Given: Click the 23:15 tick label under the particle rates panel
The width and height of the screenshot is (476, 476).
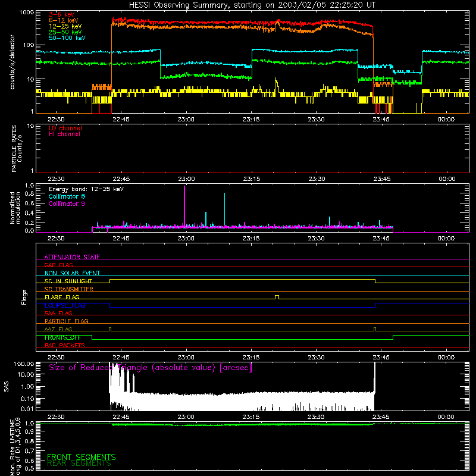Looking at the screenshot, I should coord(252,179).
